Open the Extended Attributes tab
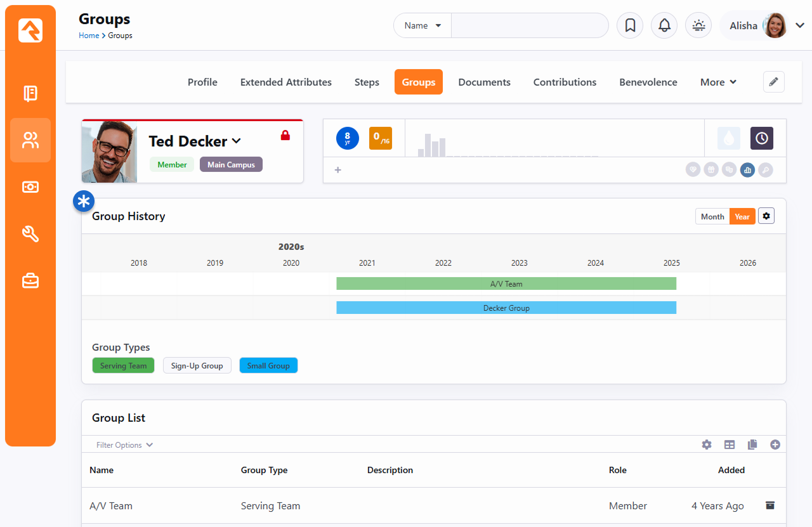The height and width of the screenshot is (527, 812). pos(285,82)
